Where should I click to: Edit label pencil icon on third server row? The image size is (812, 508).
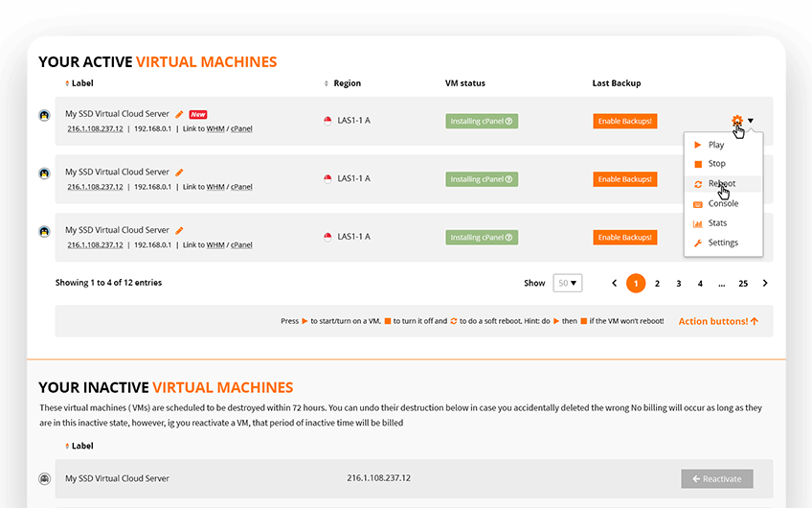[x=179, y=230]
